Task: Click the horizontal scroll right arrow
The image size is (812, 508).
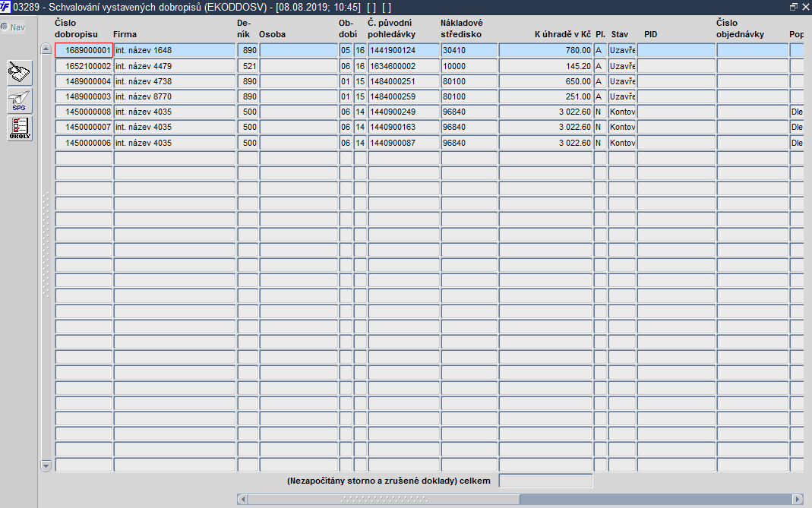Action: click(x=798, y=499)
